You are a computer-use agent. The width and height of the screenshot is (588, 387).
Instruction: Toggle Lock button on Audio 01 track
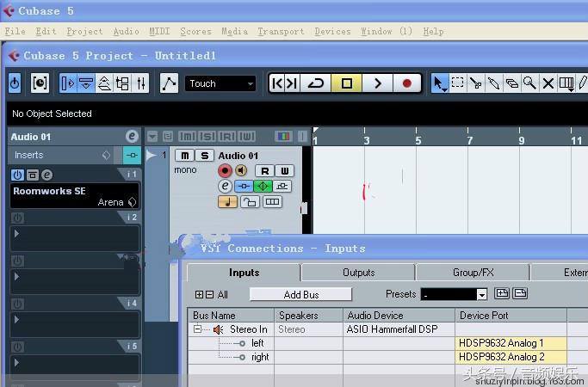pyautogui.click(x=251, y=202)
